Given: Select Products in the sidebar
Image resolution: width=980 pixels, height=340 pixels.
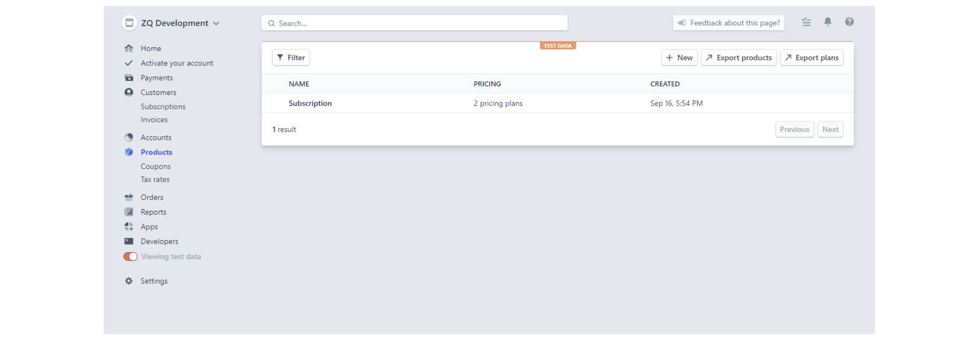Looking at the screenshot, I should coord(156,152).
